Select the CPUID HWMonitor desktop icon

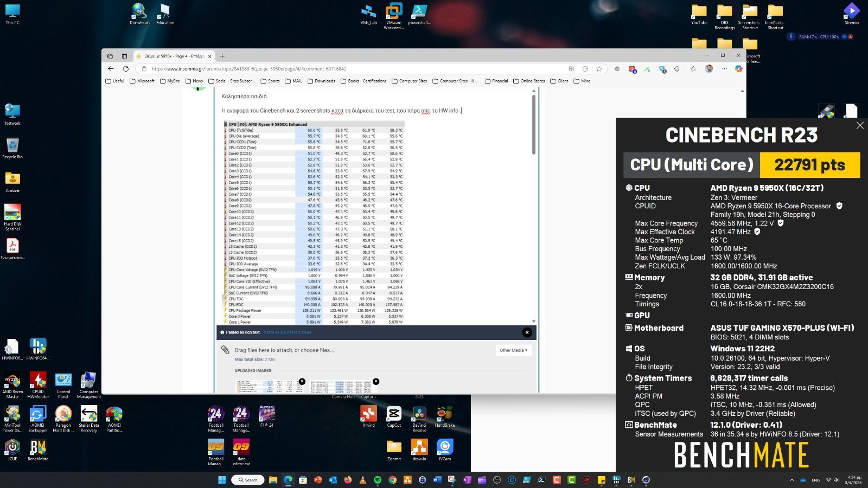pos(38,386)
